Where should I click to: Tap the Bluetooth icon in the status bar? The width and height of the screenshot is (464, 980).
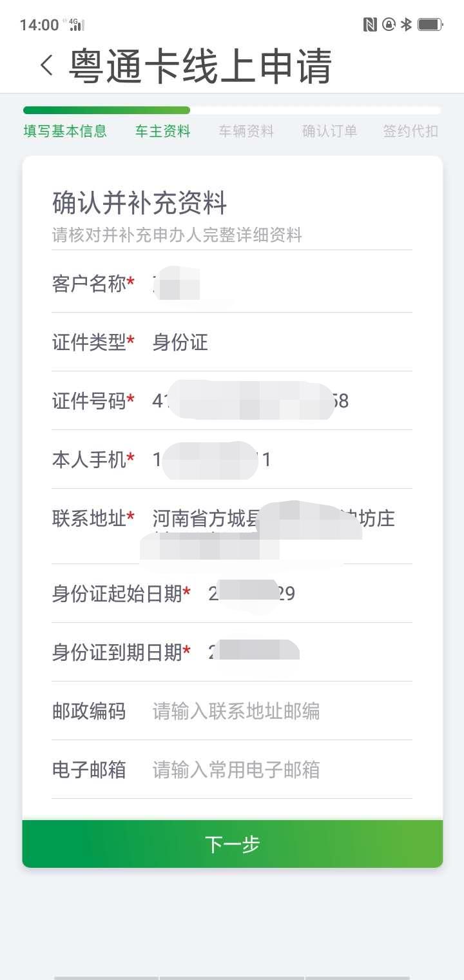407,24
